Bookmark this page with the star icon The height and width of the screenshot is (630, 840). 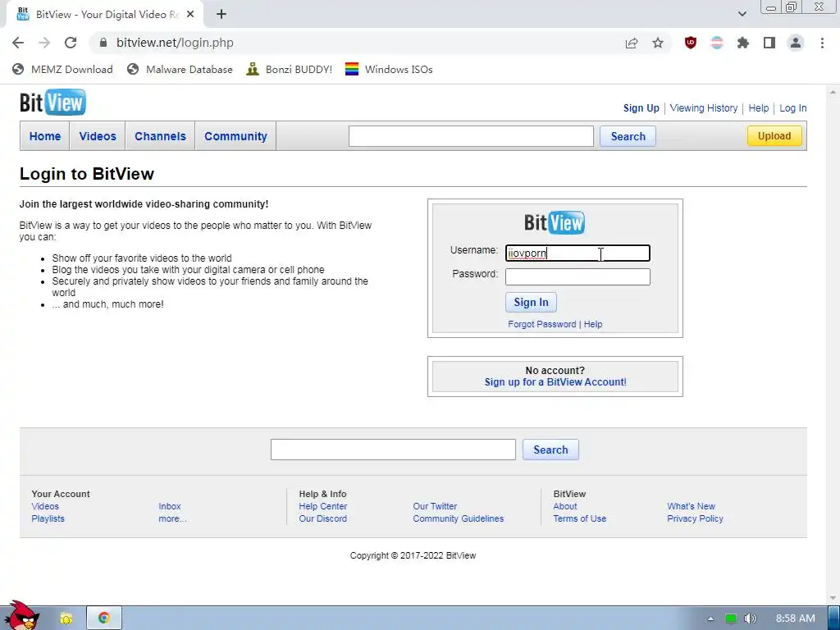[658, 43]
